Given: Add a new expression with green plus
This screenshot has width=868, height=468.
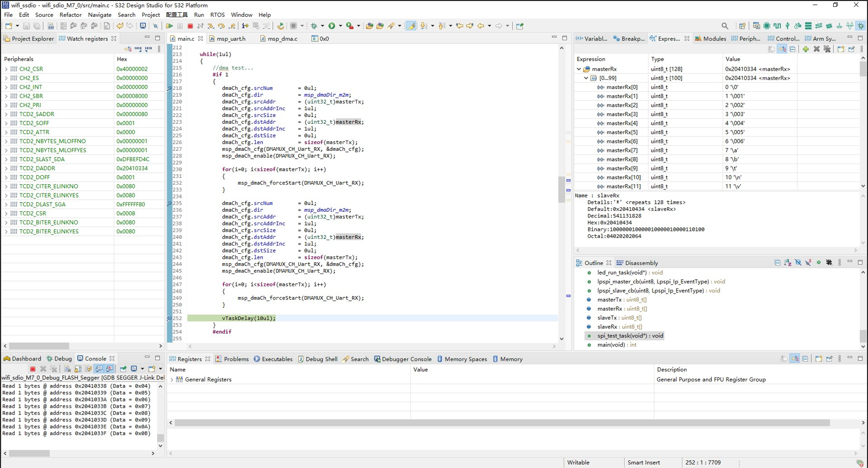Looking at the screenshot, I should (x=806, y=49).
